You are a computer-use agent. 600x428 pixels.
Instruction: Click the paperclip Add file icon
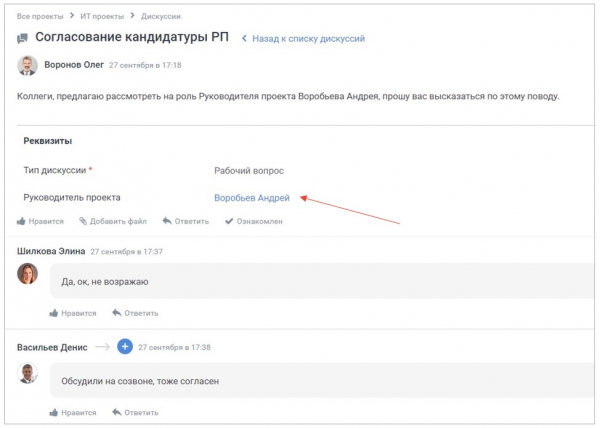point(83,221)
